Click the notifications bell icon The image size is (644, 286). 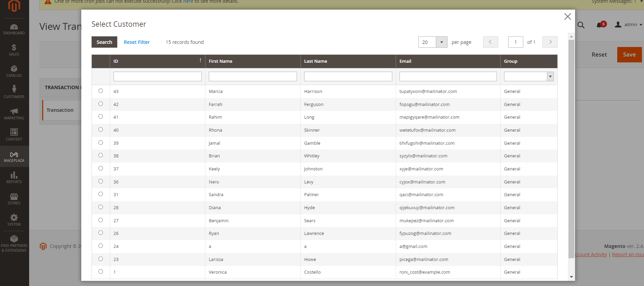tap(599, 25)
